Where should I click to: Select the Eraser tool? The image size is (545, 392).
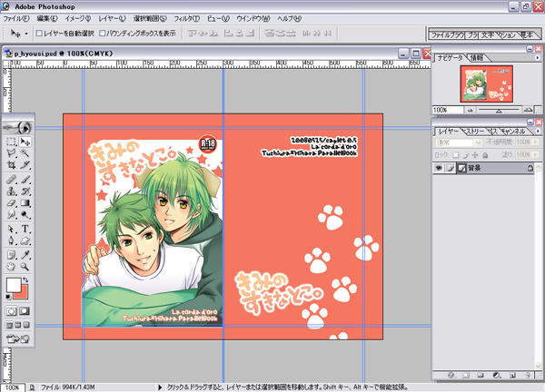(12, 203)
